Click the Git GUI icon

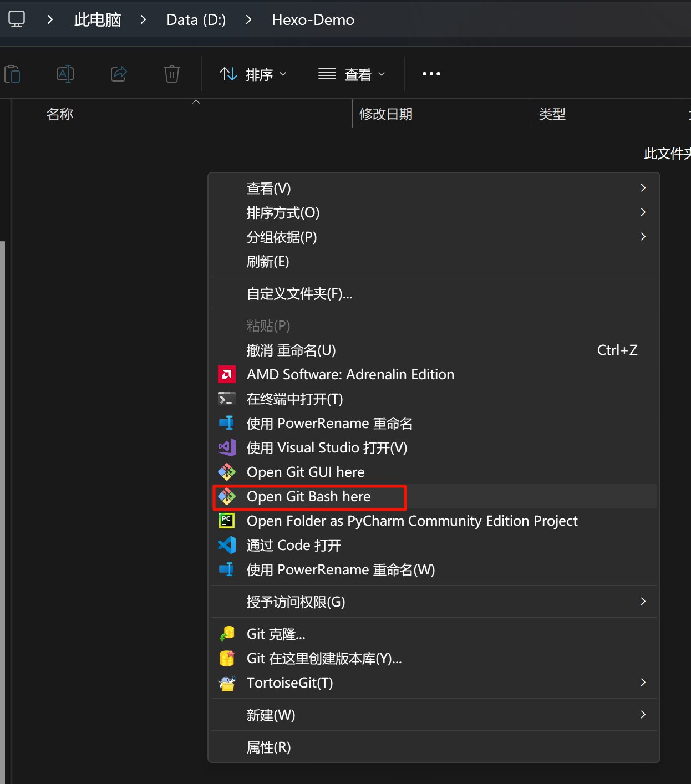pyautogui.click(x=226, y=472)
